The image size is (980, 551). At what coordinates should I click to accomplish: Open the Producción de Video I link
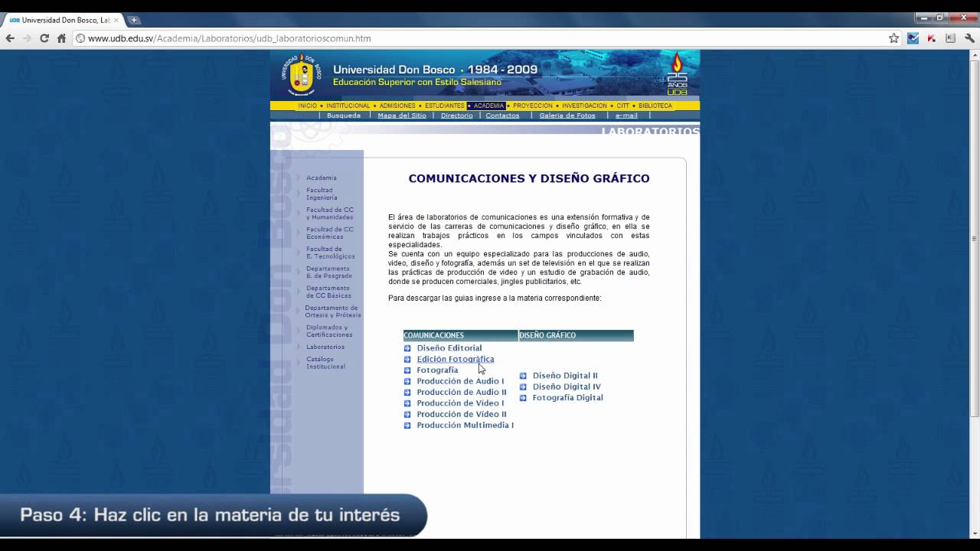pyautogui.click(x=460, y=403)
